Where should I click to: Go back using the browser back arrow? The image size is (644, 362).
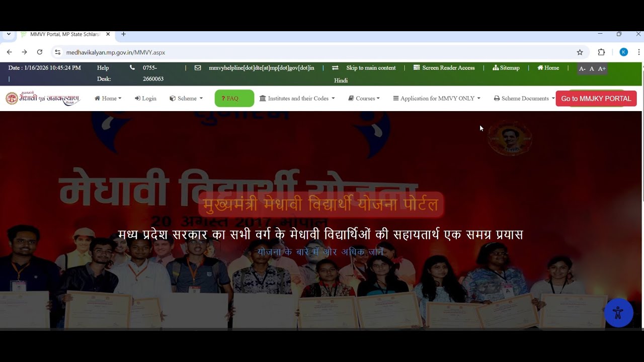[x=9, y=52]
